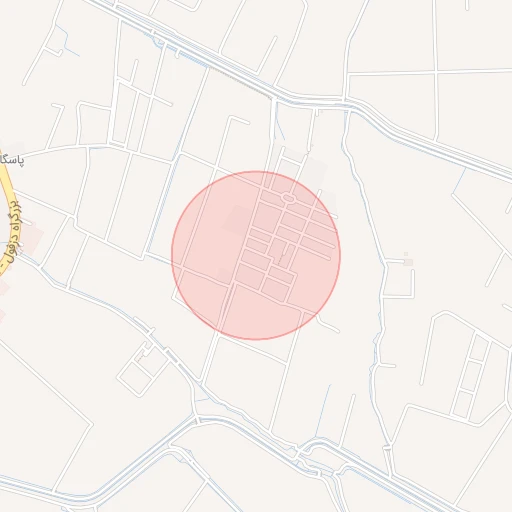
Task: Click the small gray building east of the stream
Action: (x=408, y=262)
